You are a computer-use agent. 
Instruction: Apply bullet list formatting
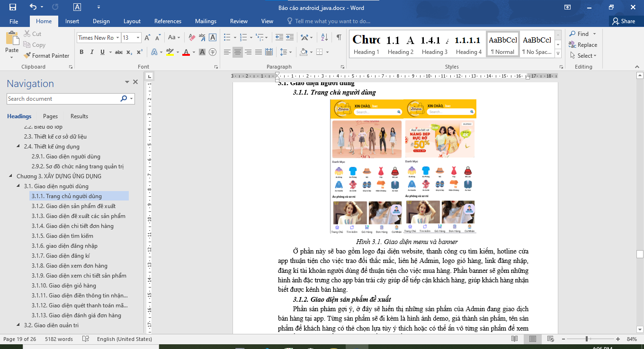pyautogui.click(x=227, y=37)
